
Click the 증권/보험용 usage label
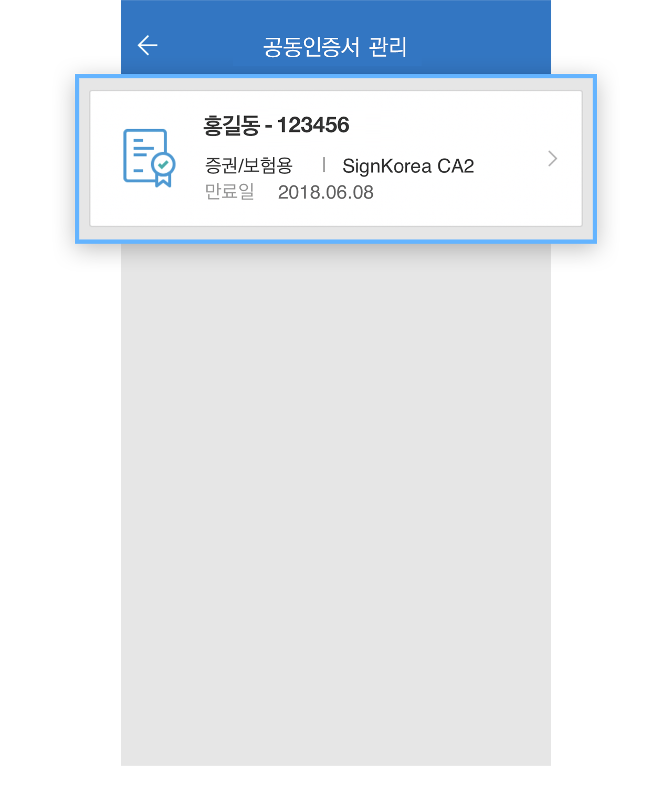click(x=248, y=166)
